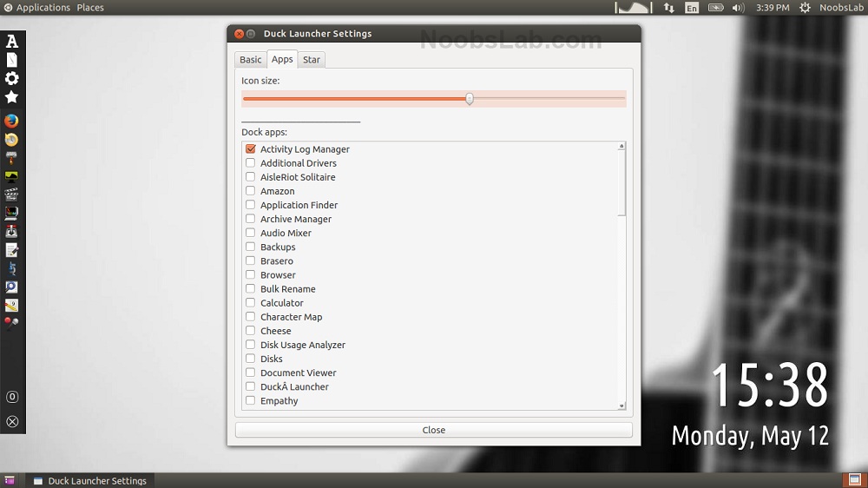The image size is (868, 488).
Task: Click the workspace switcher at bottom-right corner
Action: coord(855,479)
